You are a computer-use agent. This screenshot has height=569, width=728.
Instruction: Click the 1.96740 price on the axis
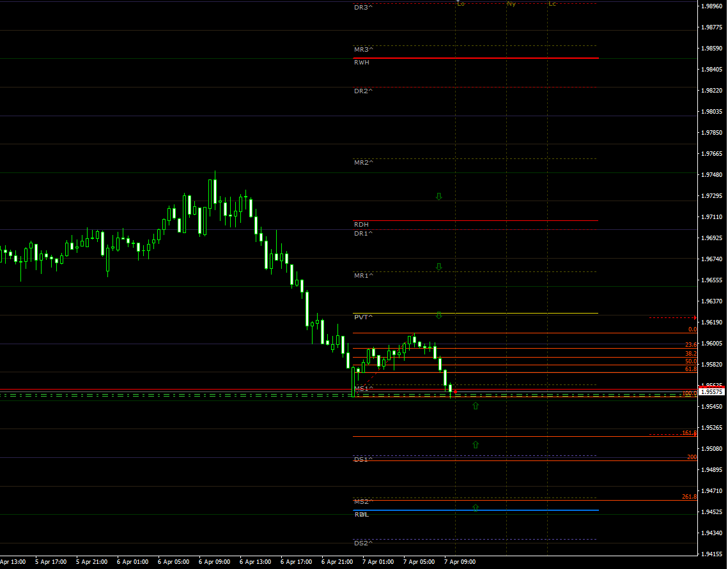[x=712, y=259]
